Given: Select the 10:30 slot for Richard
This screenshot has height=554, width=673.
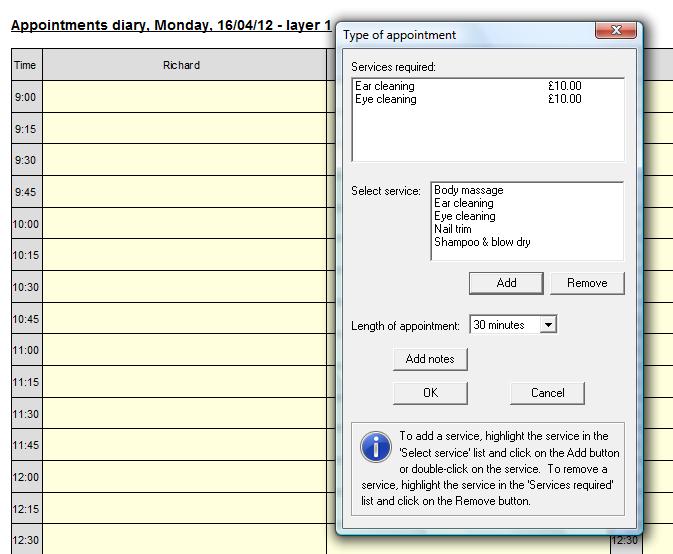Looking at the screenshot, I should (184, 287).
